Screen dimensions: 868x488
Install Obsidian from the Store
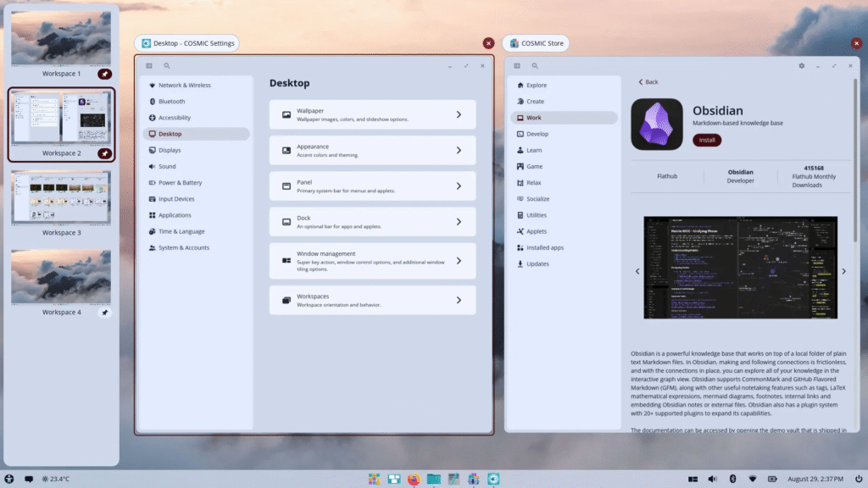click(x=709, y=140)
